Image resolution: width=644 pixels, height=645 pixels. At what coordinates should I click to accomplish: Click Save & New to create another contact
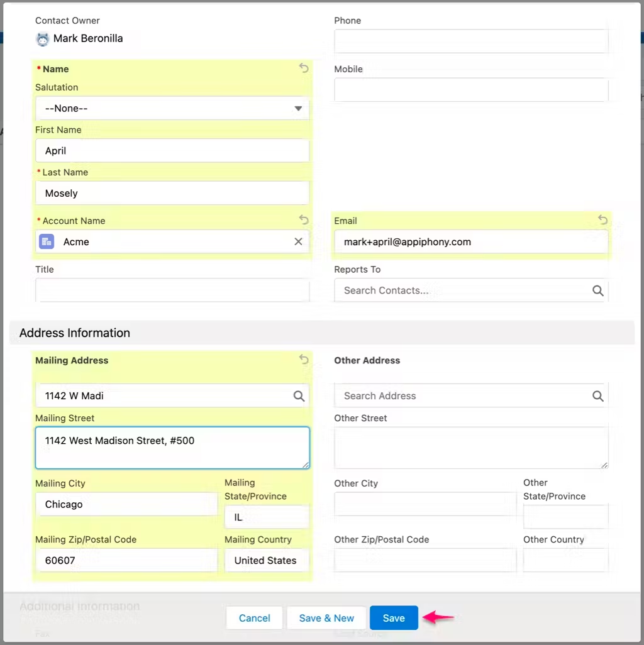[326, 617]
